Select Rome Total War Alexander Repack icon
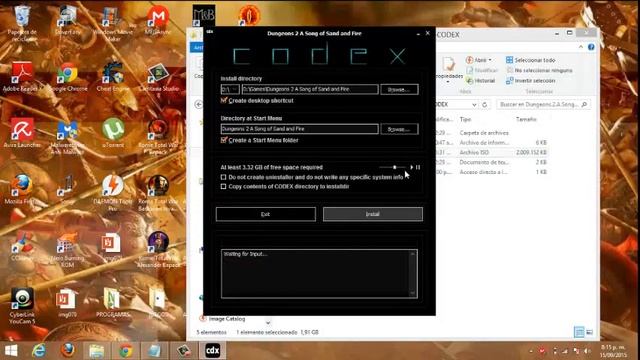Image resolution: width=640 pixels, height=360 pixels. coord(158,250)
